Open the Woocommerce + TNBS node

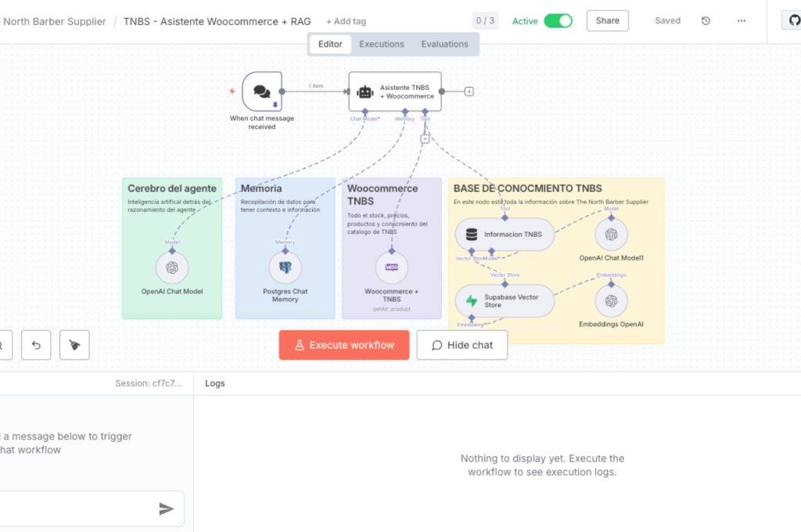pyautogui.click(x=391, y=268)
